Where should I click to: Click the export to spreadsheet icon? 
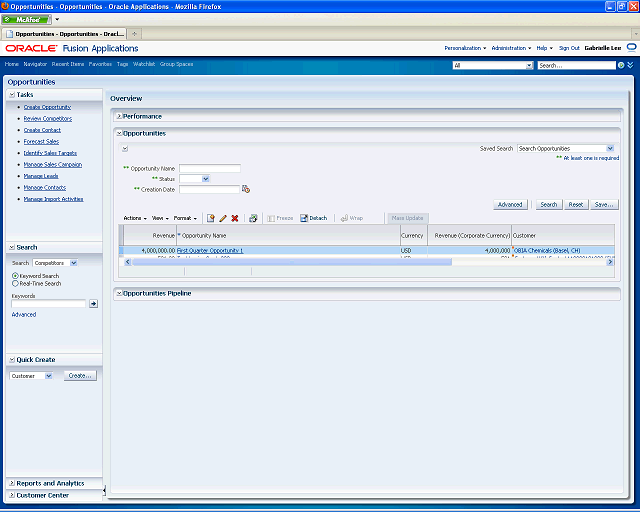253,218
